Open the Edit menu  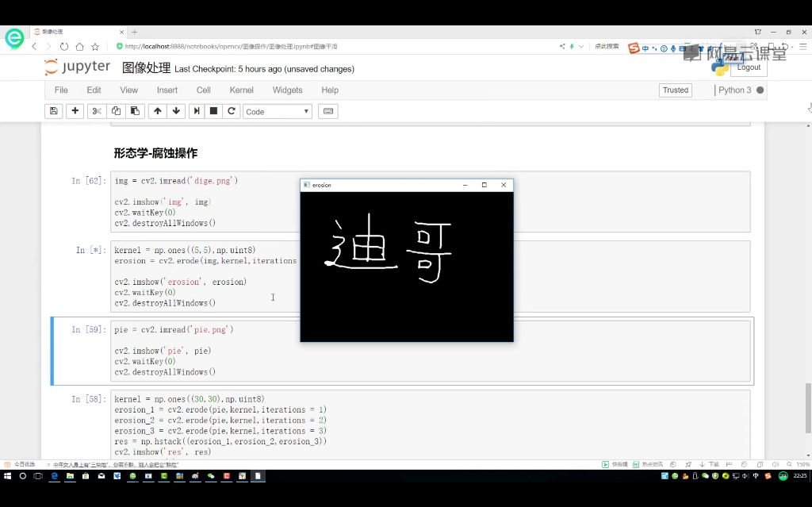(94, 90)
